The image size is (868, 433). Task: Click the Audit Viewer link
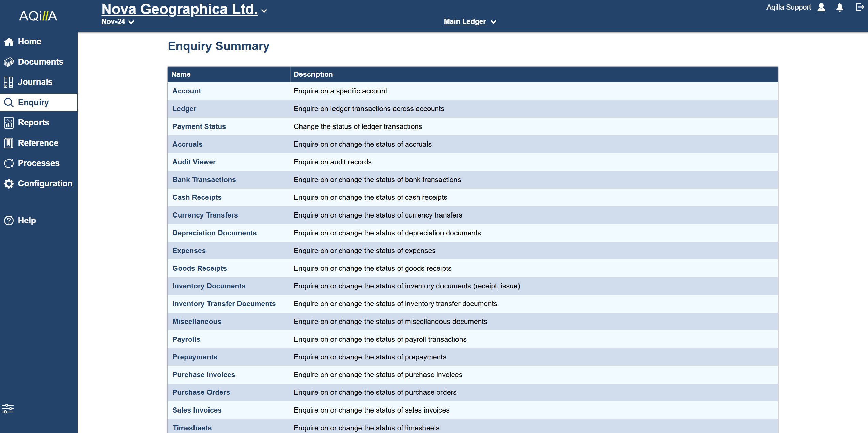(x=194, y=162)
